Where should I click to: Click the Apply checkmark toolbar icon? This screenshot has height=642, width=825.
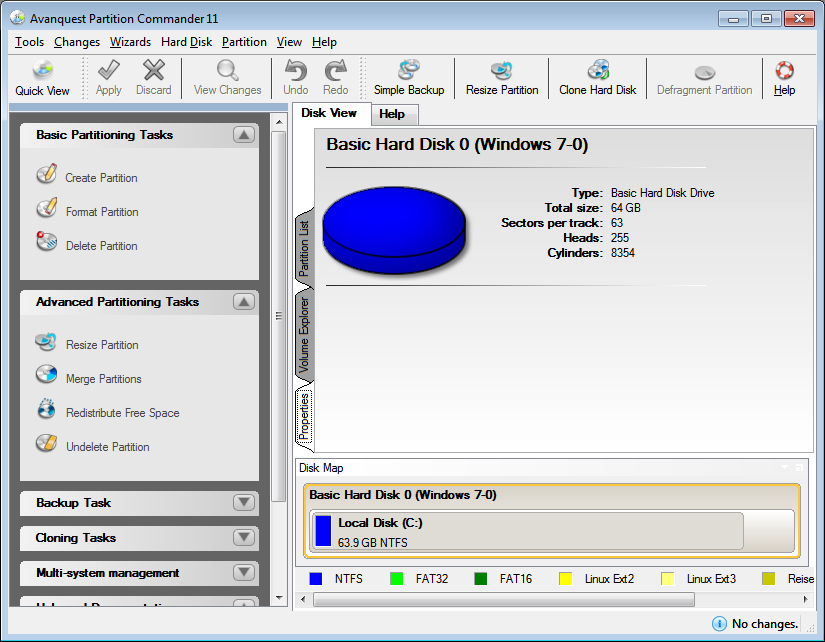pyautogui.click(x=108, y=70)
